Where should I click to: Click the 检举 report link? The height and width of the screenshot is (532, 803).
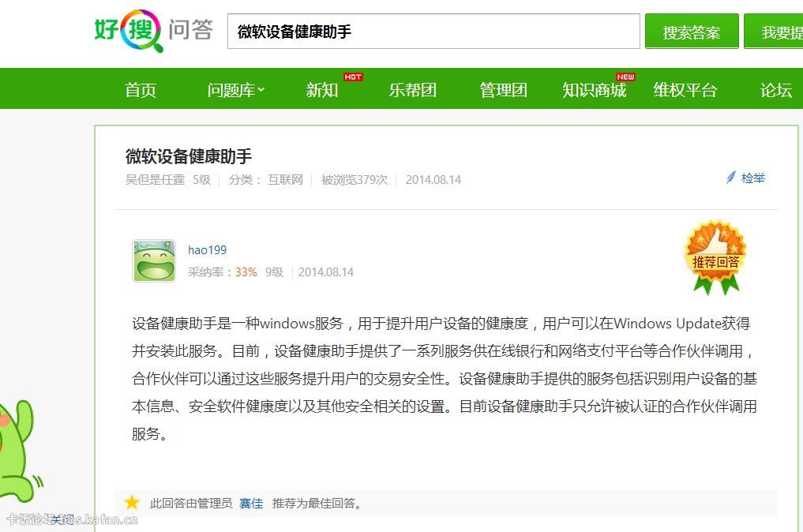pos(752,178)
